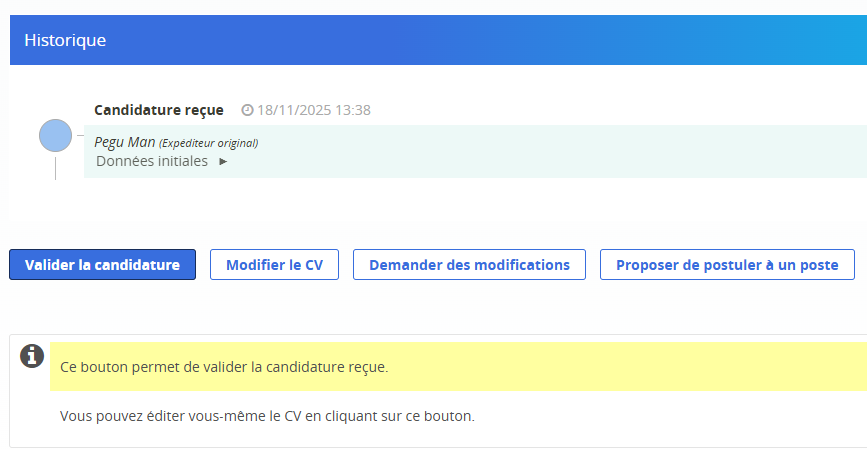867x450 pixels.
Task: Open Modifier le CV
Action: [x=274, y=265]
